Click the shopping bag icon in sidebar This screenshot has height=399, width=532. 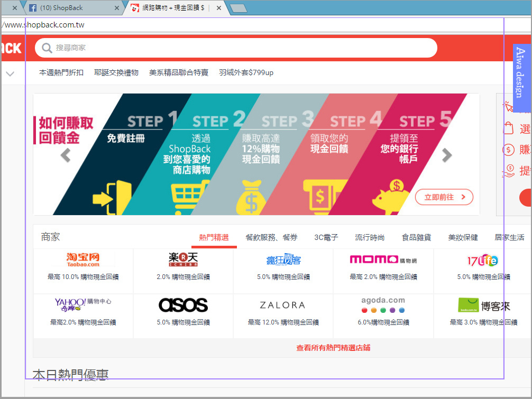pyautogui.click(x=508, y=128)
